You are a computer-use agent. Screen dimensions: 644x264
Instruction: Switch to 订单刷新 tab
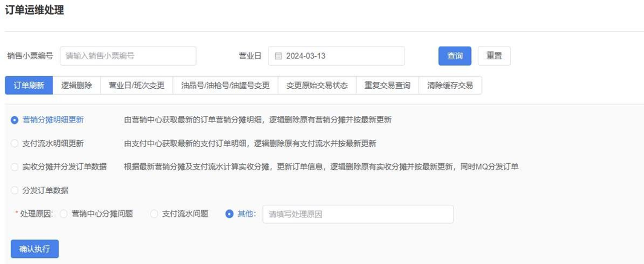[29, 85]
